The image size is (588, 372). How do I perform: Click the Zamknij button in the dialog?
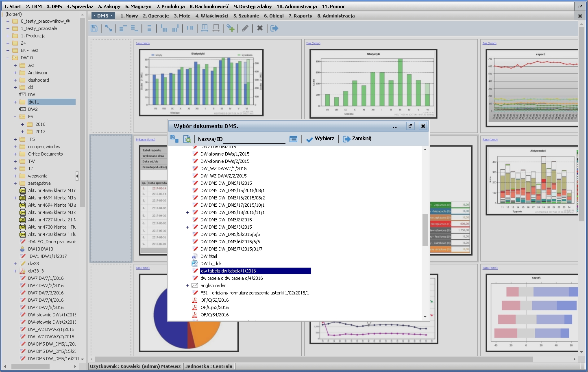[357, 139]
